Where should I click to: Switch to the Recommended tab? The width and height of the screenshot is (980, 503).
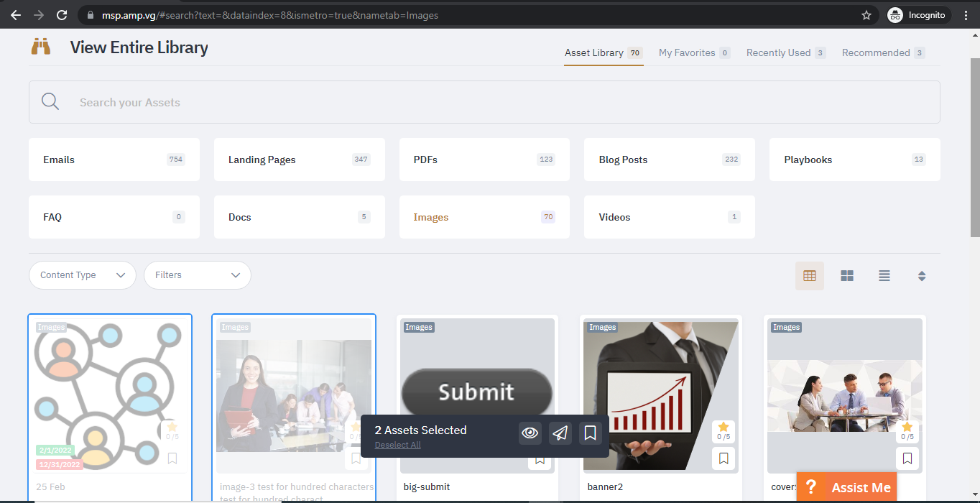click(x=884, y=53)
